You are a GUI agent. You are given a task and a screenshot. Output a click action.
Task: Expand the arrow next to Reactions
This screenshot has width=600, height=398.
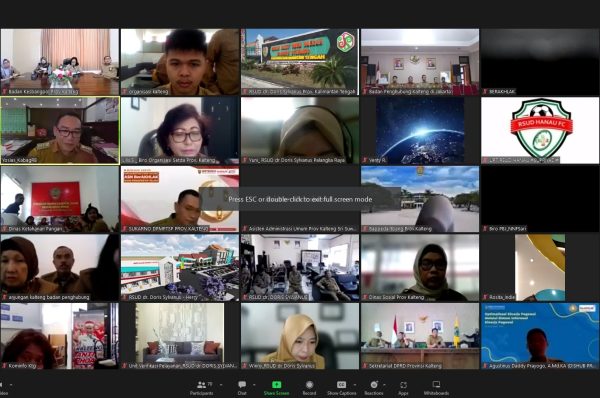384,385
